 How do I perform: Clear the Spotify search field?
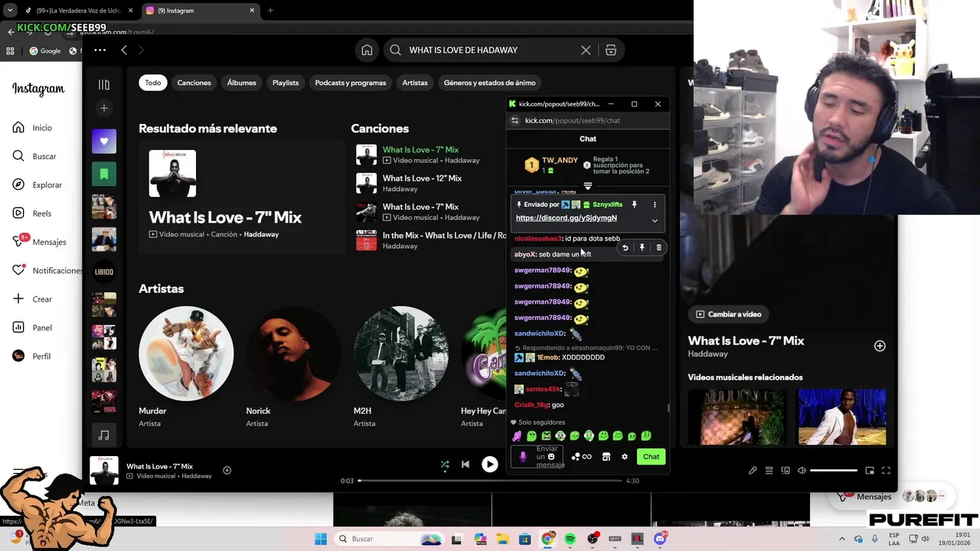pos(586,50)
